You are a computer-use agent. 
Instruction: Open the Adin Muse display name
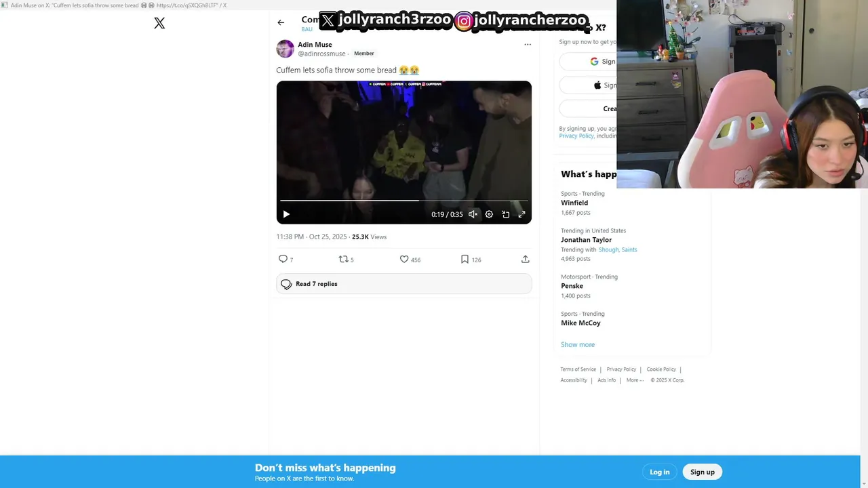pyautogui.click(x=315, y=45)
